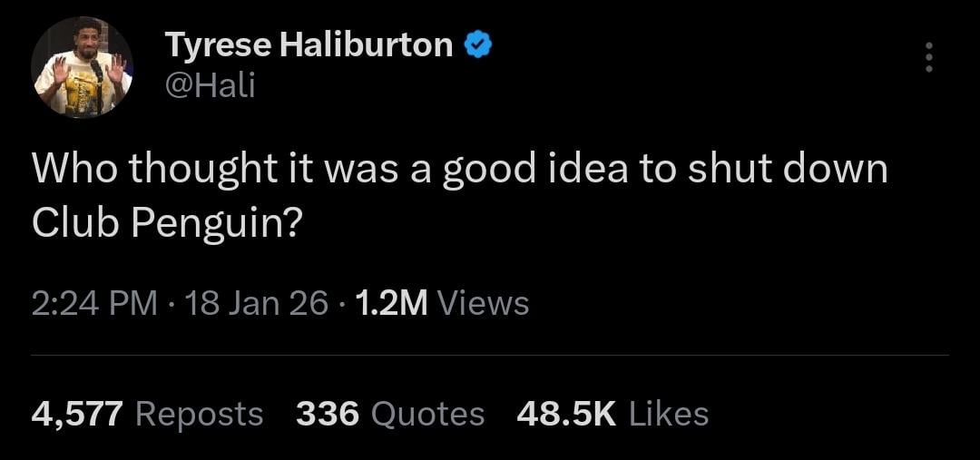Screen dimensions: 980x460
Task: Click the 2:24 PM timestamp
Action: point(94,303)
